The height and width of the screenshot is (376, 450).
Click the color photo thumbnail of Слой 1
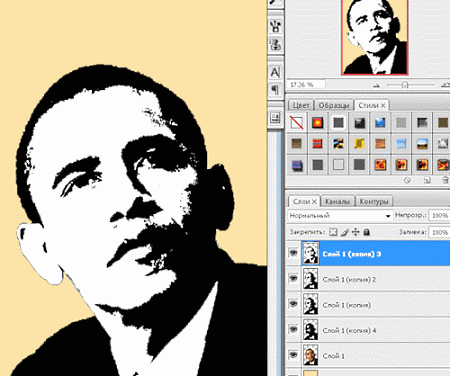pos(311,355)
